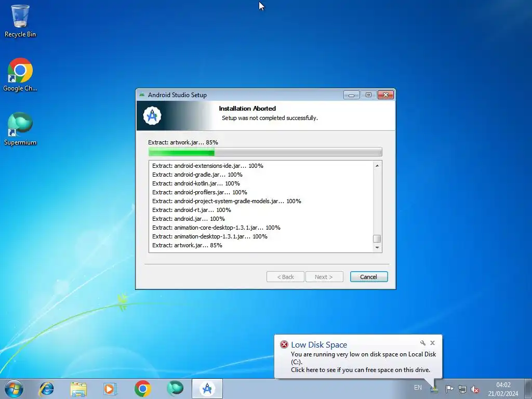The width and height of the screenshot is (532, 399).
Task: Minimize the Android Studio Setup window
Action: [x=351, y=95]
